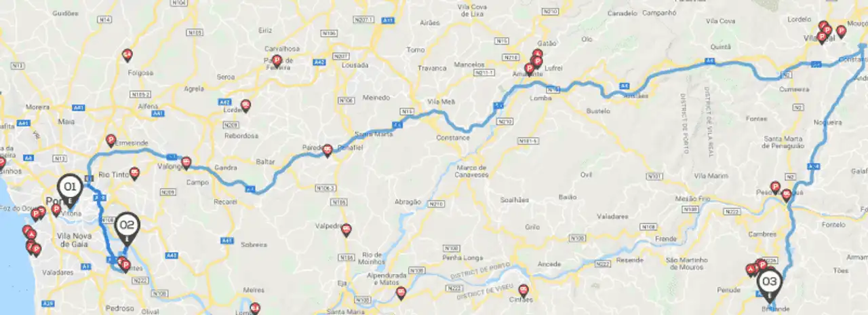Select route stop pin 01 at Porto
This screenshot has width=868, height=315.
tap(69, 189)
